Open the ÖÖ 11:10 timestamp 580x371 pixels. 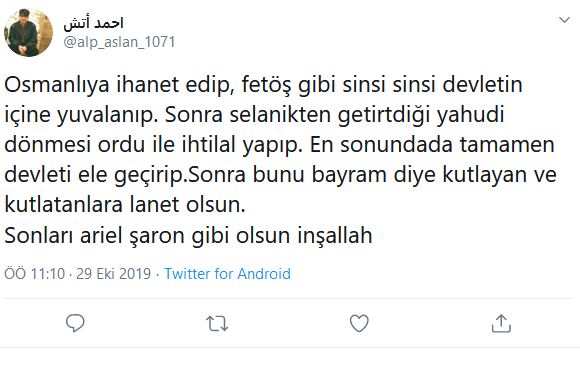click(x=34, y=274)
